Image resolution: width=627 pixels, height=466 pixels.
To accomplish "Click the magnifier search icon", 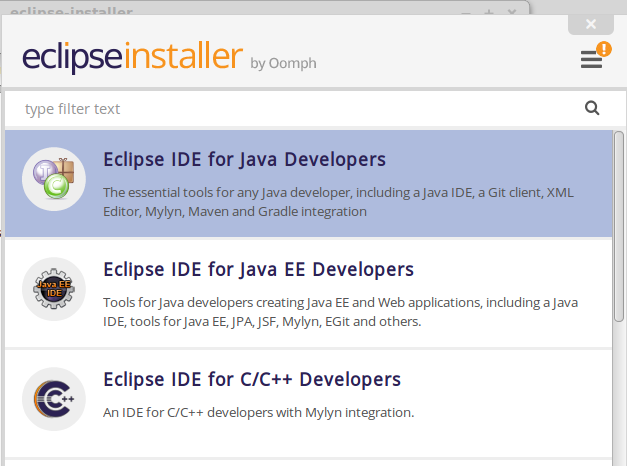I will tap(592, 108).
